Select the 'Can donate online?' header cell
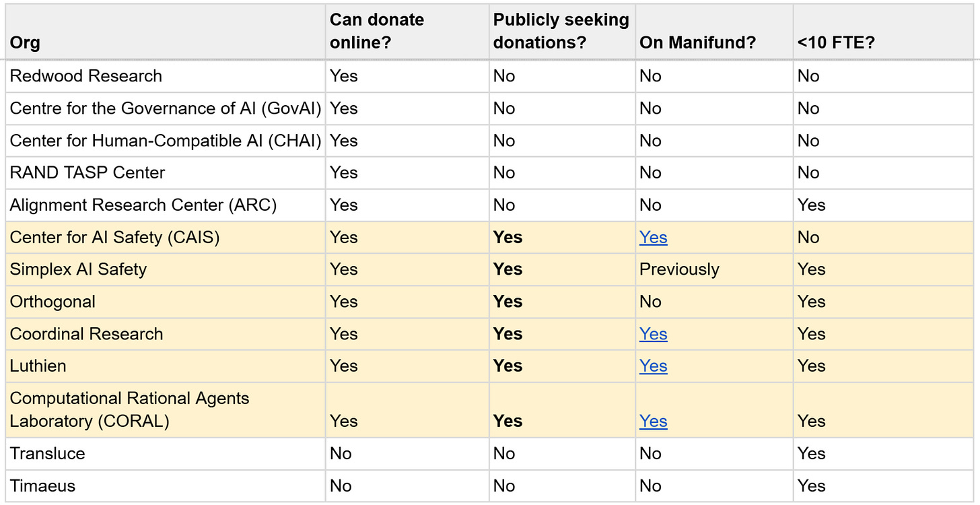 (x=407, y=32)
